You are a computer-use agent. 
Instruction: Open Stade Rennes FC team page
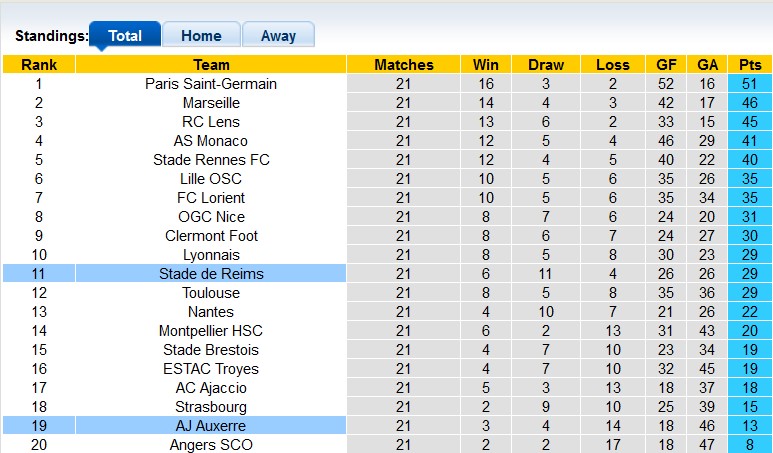(211, 160)
